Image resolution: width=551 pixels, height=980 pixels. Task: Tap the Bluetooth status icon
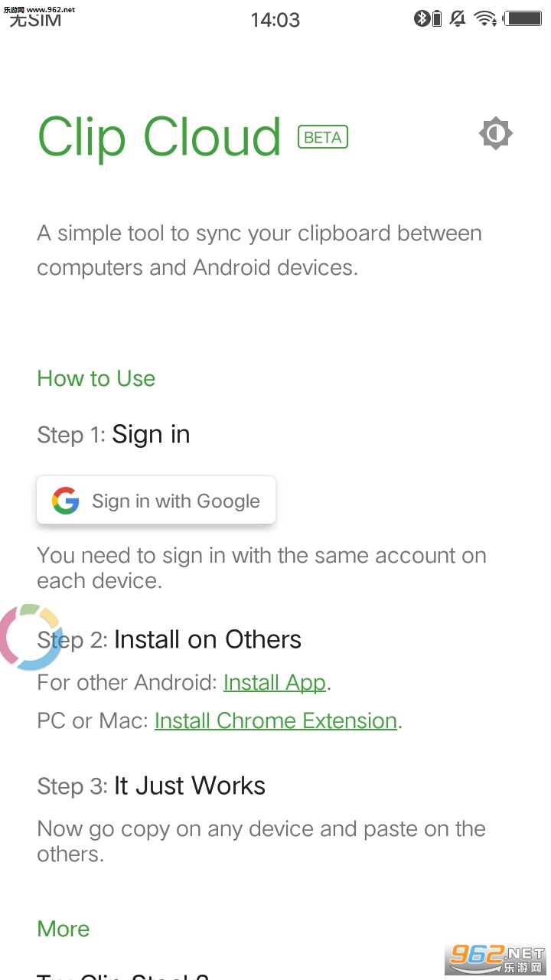[422, 18]
